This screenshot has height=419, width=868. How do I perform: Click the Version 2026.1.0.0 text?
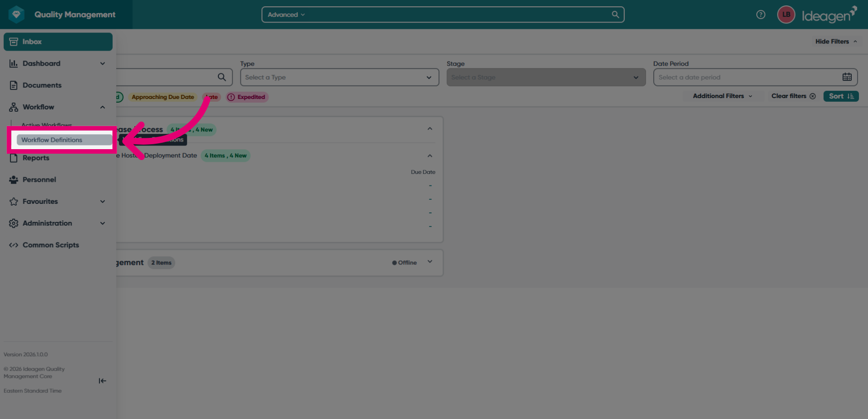point(26,355)
